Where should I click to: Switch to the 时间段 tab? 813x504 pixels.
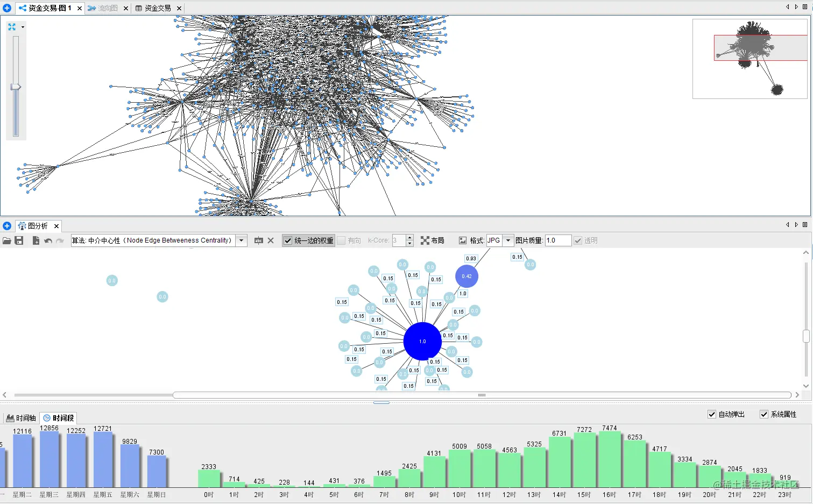(59, 418)
